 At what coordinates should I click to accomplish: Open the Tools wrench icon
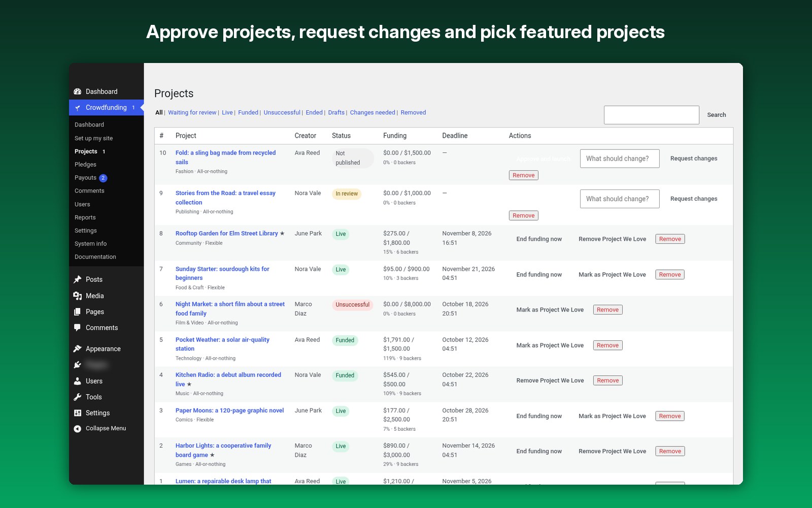78,397
